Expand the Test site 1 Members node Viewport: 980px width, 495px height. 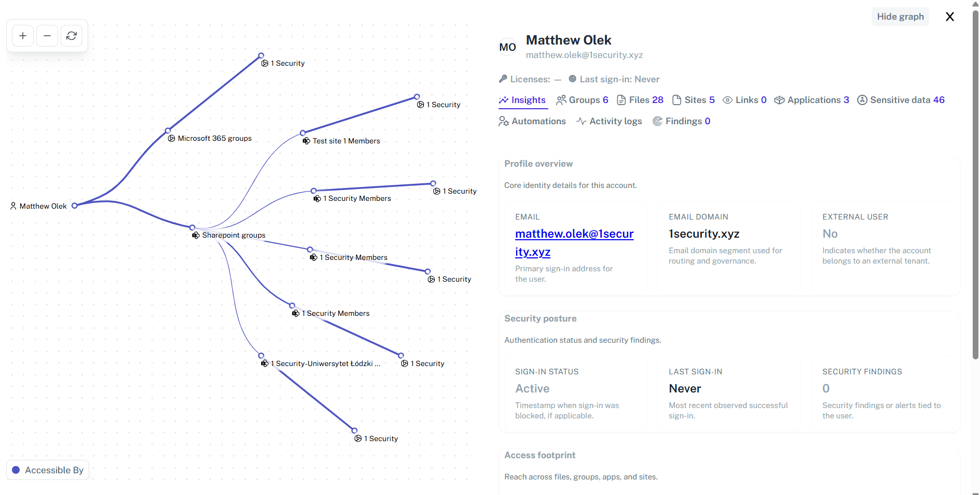tap(304, 133)
